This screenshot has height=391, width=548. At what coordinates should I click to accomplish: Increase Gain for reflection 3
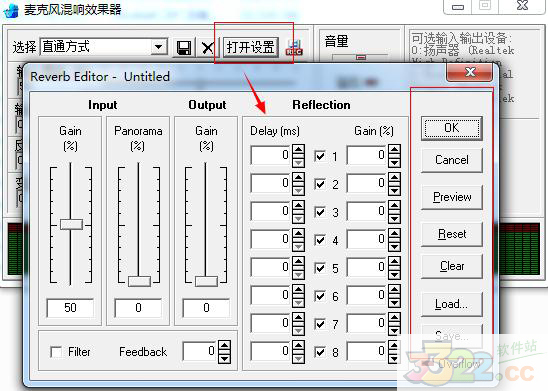[x=394, y=206]
